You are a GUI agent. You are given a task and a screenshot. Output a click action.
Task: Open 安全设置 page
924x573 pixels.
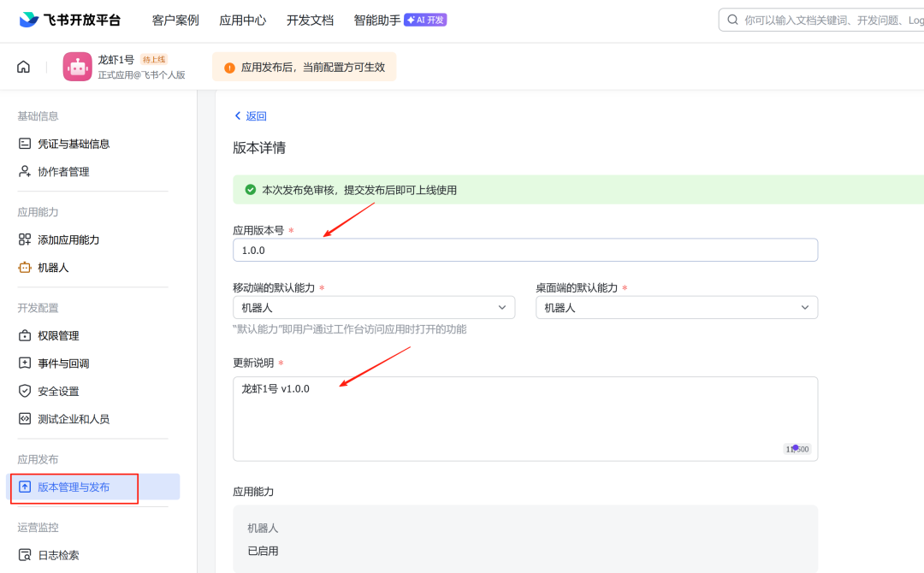[58, 392]
